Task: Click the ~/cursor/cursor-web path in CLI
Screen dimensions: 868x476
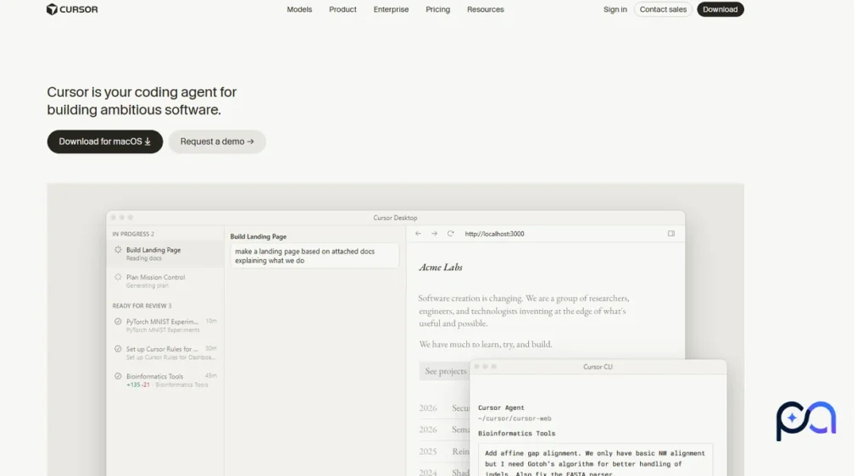Action: pos(515,418)
